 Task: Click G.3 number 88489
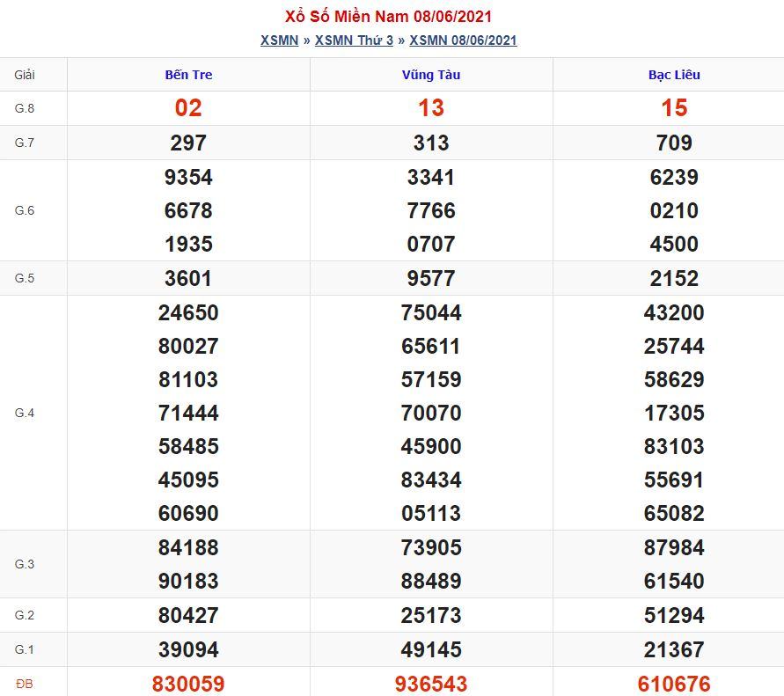[431, 581]
